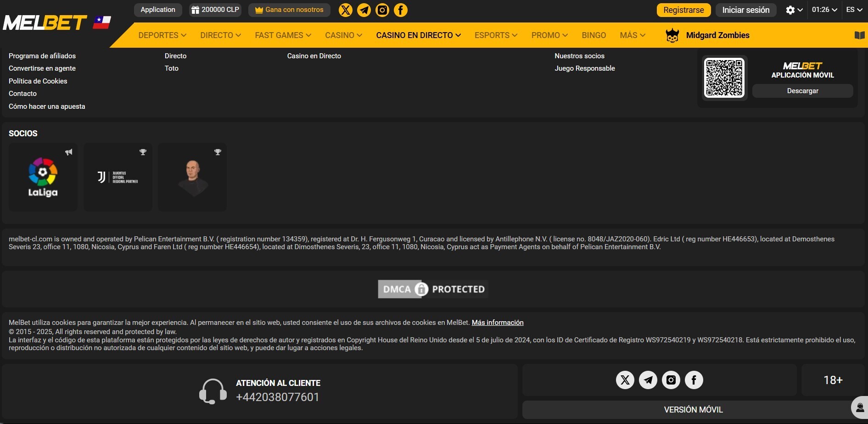Viewport: 868px width, 424px height.
Task: Click the Juventus partner thumbnail
Action: [x=118, y=177]
